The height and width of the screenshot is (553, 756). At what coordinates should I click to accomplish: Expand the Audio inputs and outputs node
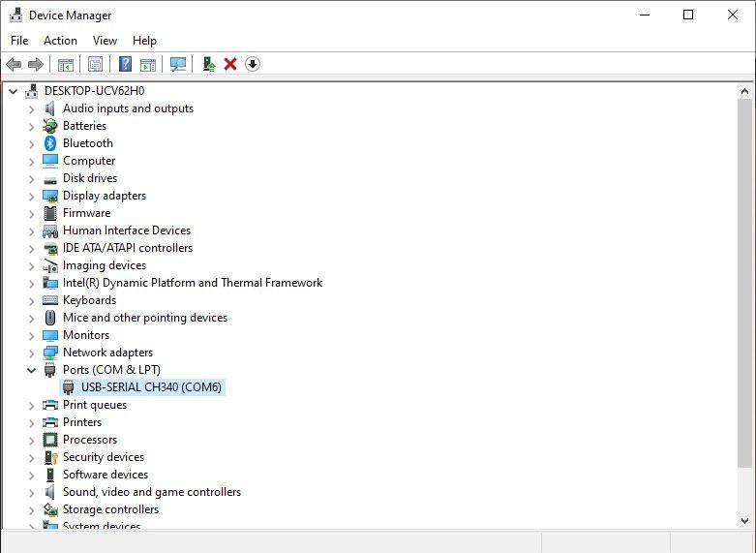click(31, 108)
